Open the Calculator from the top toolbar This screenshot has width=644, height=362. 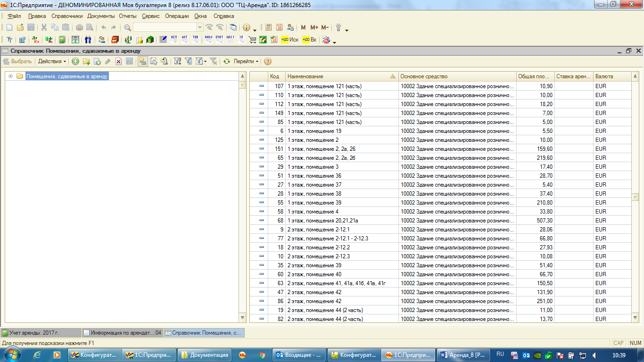pos(268,27)
